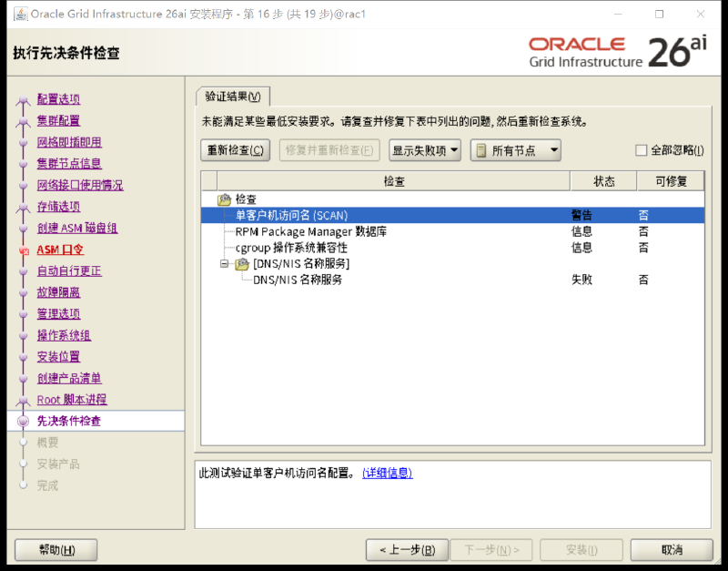Click the 检查 column header
The image size is (728, 571).
click(394, 181)
